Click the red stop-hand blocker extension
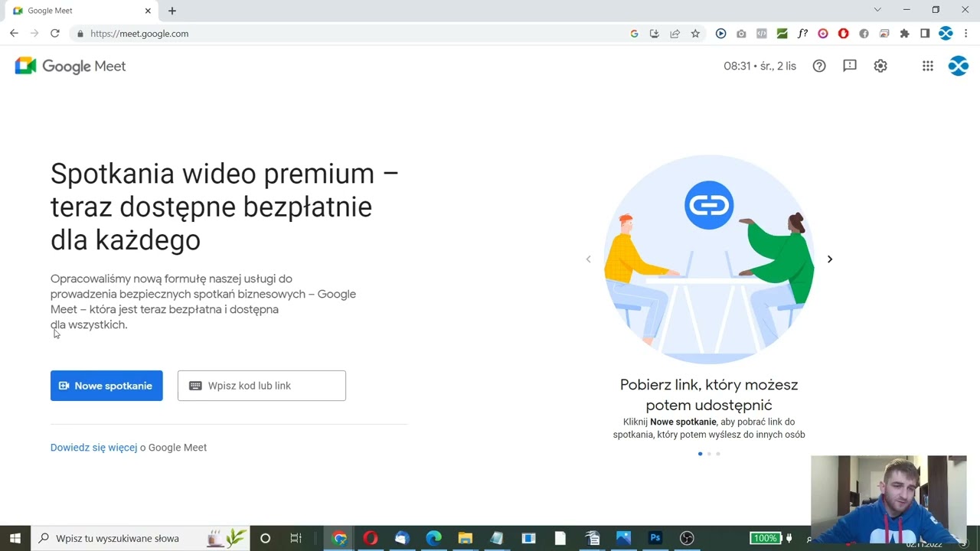The height and width of the screenshot is (551, 980). 843,34
